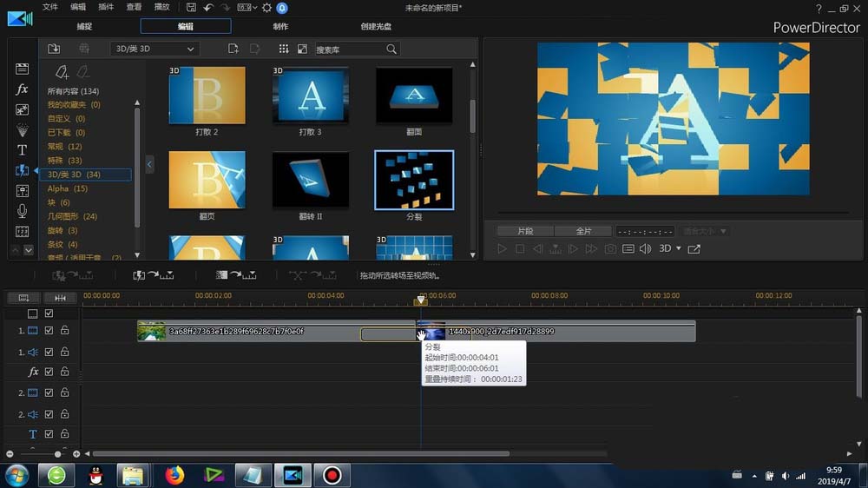This screenshot has height=488, width=868.
Task: Switch to the 捕捉 tab
Action: 84,26
